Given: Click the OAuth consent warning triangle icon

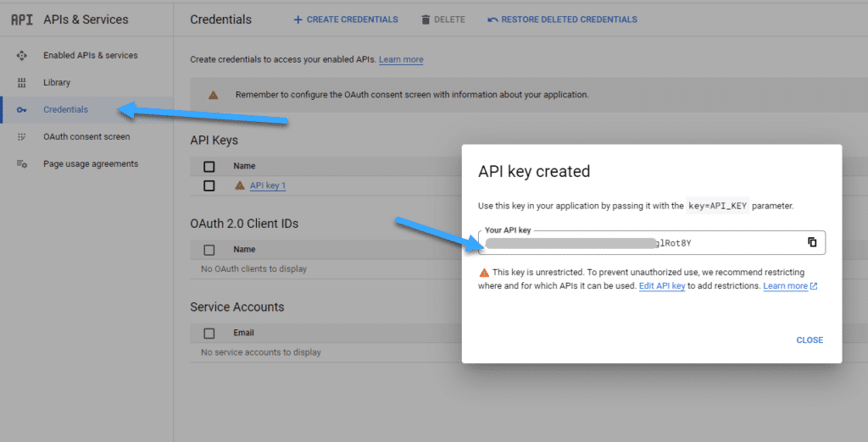Looking at the screenshot, I should (x=213, y=95).
